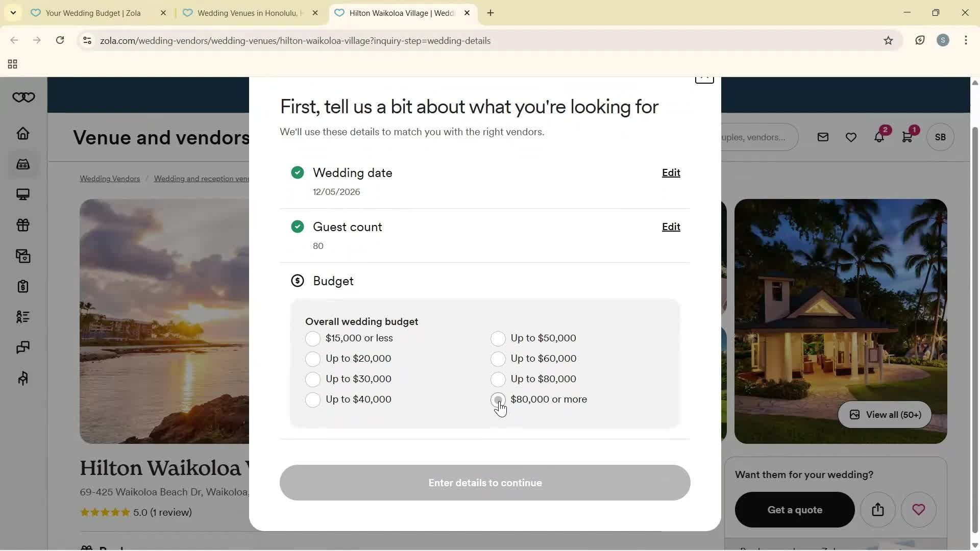Open the guest list icon in sidebar
This screenshot has width=980, height=551.
pos(23,317)
